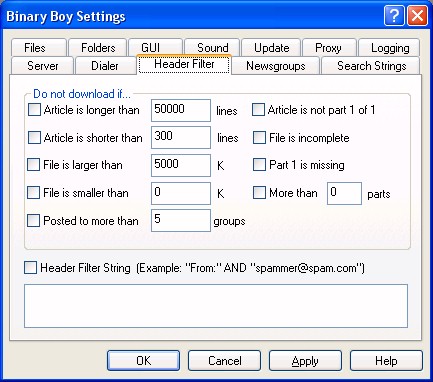This screenshot has height=382, width=433.
Task: Switch to the Logging tab
Action: [x=389, y=48]
